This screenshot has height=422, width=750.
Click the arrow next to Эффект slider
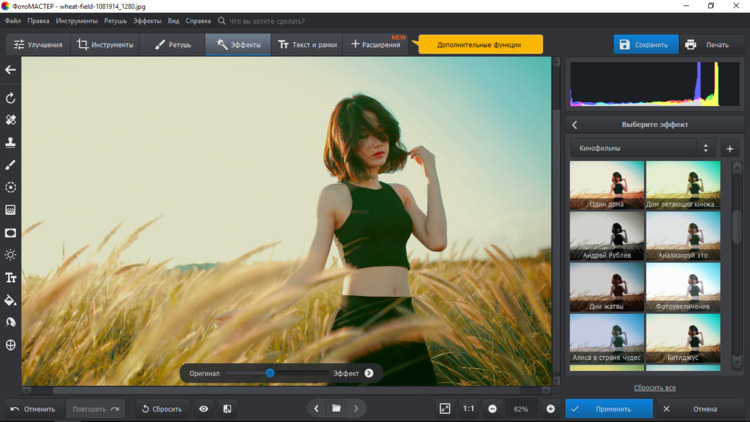tap(369, 373)
